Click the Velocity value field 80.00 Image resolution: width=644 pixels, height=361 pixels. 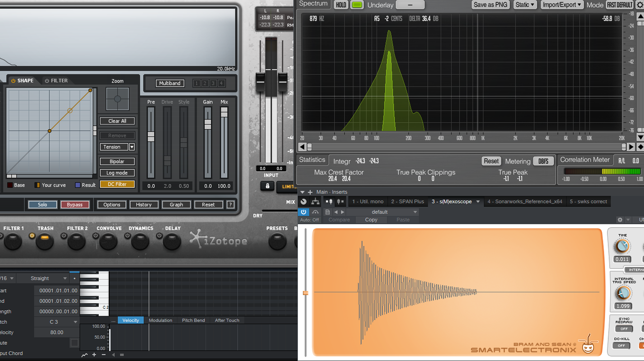[57, 332]
